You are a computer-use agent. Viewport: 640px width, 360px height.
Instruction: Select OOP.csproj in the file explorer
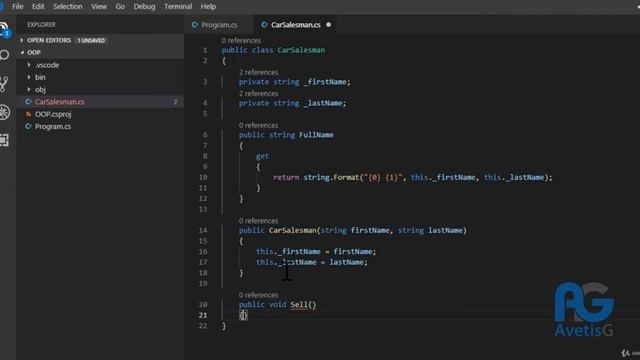(x=100, y=114)
